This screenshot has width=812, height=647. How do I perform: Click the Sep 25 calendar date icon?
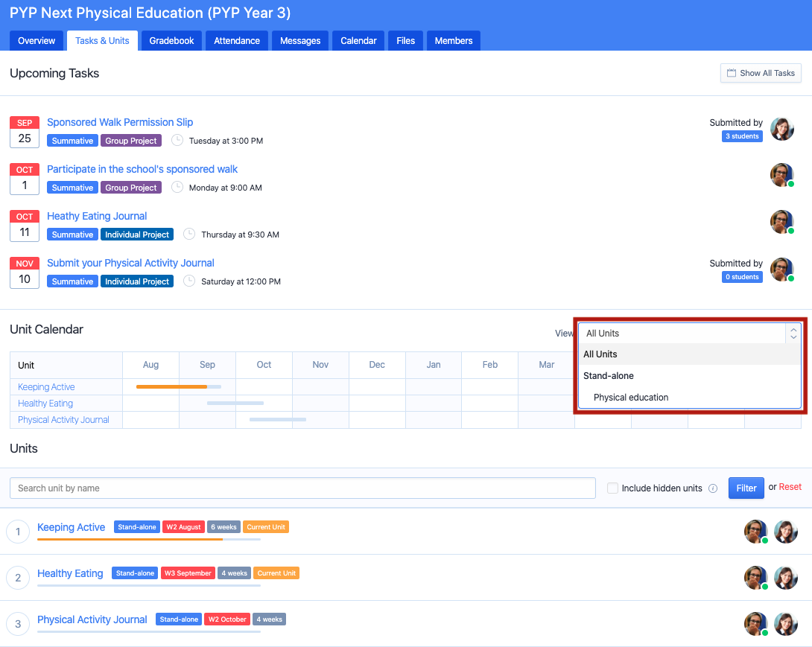pyautogui.click(x=25, y=132)
